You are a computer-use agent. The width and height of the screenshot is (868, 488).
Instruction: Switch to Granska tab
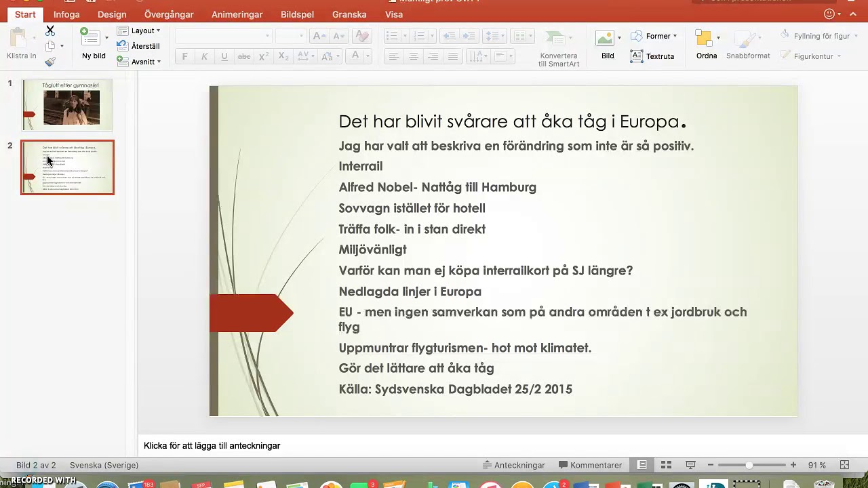point(349,14)
